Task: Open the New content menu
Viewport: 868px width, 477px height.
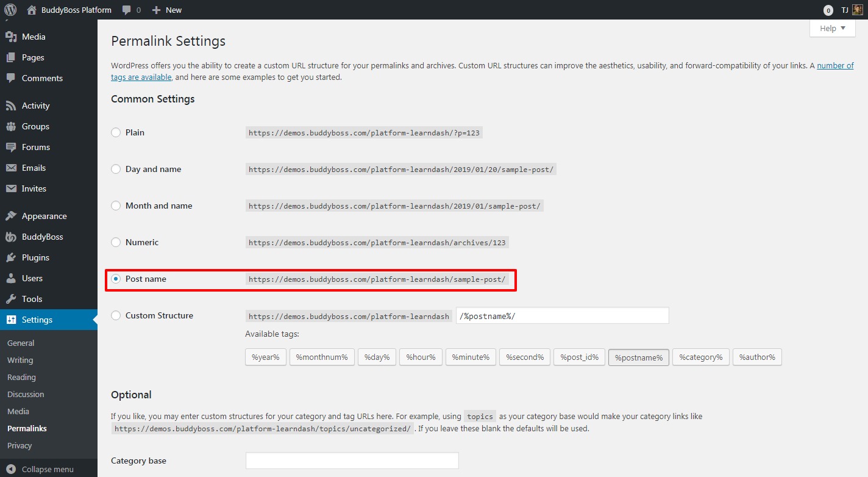Action: pyautogui.click(x=167, y=10)
